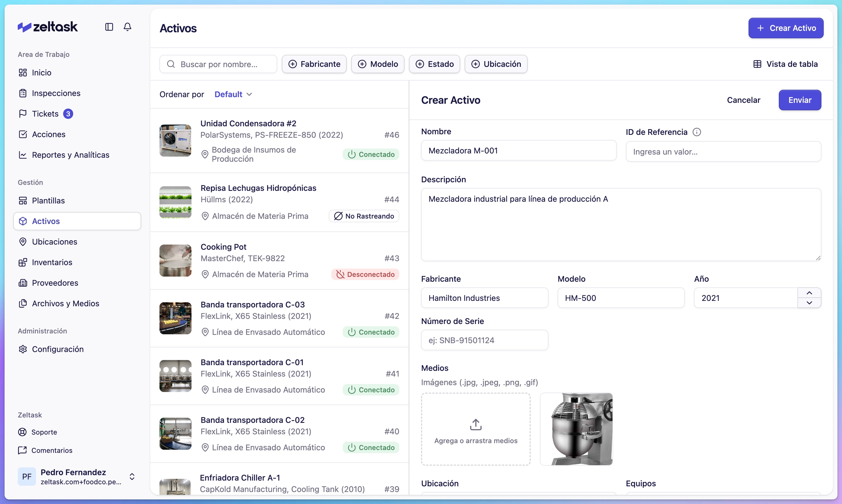
Task: Cancel the Crear Activo form
Action: (743, 100)
